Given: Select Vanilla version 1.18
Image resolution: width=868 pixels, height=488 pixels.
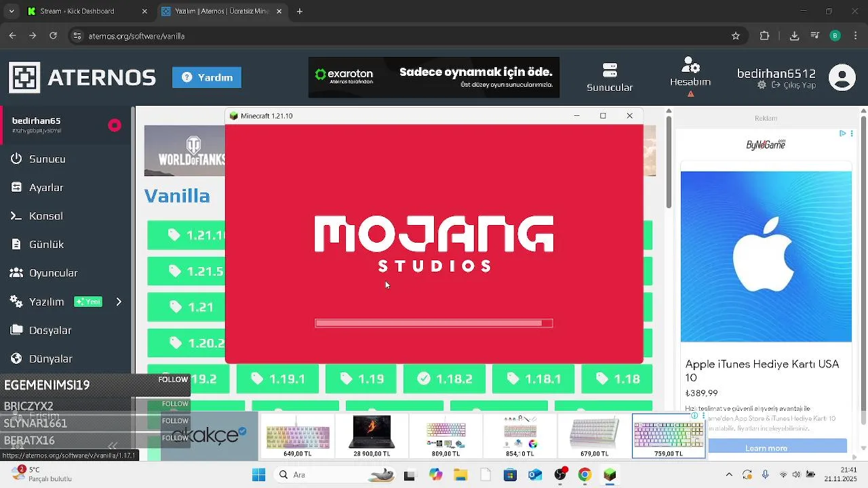Looking at the screenshot, I should (x=617, y=379).
